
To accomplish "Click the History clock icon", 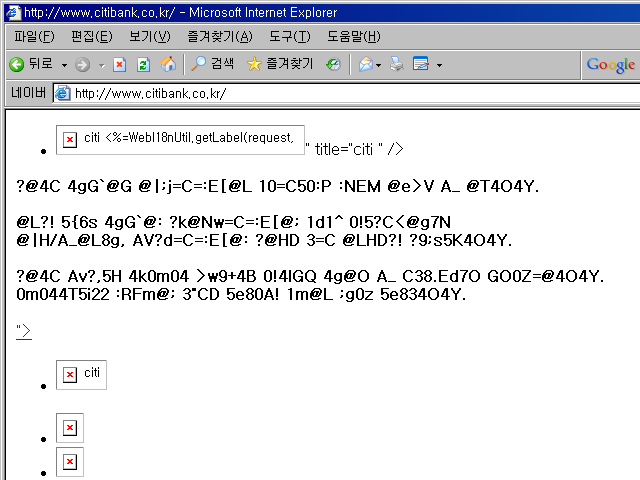I will pos(333,64).
